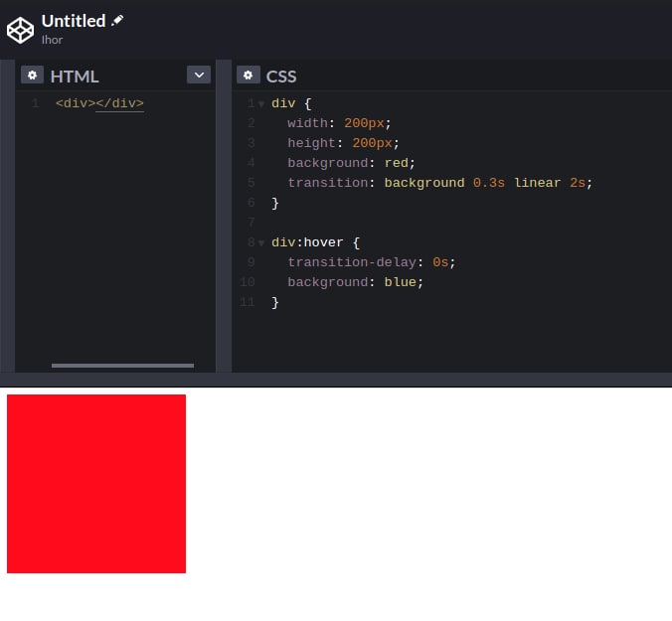Select the HTML panel heading
The image size is (672, 621).
[75, 77]
